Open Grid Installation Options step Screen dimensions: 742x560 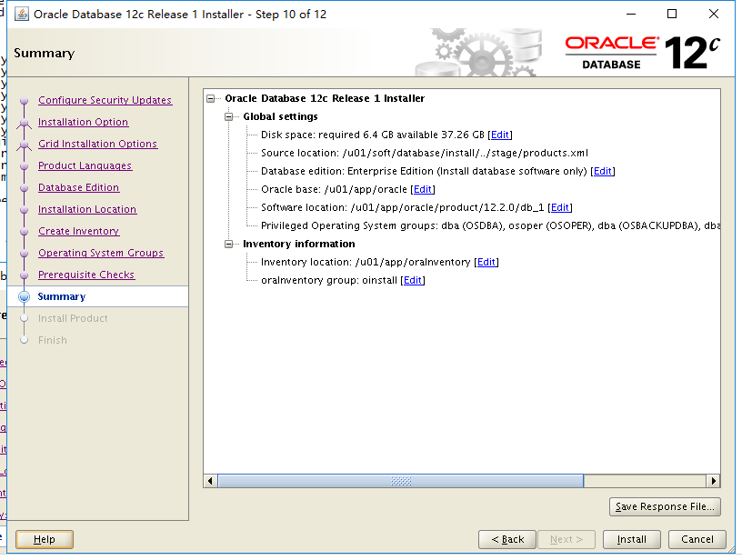(97, 144)
